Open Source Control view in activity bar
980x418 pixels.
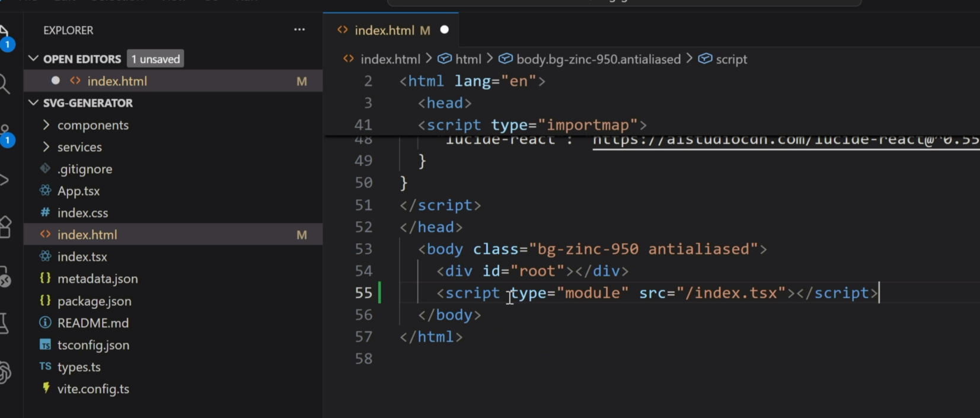(x=5, y=135)
